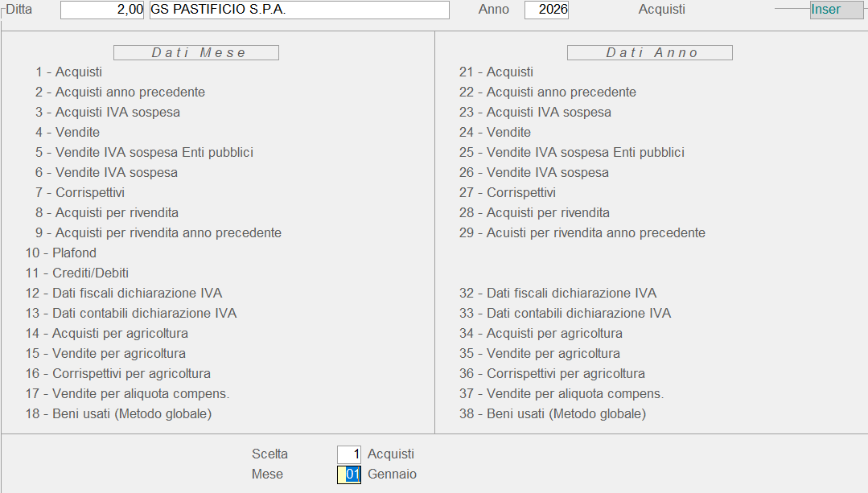Select the Scelta input field

click(x=349, y=454)
